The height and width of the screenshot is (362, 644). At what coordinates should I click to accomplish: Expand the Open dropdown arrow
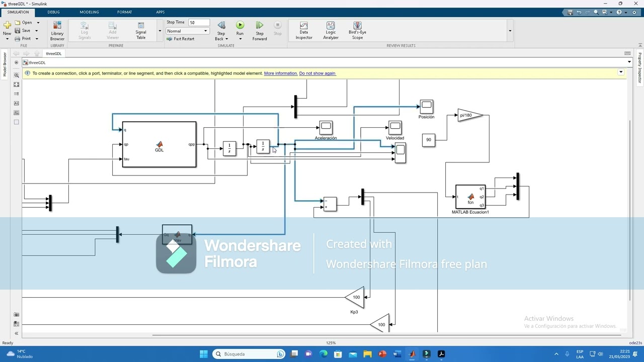click(x=38, y=23)
